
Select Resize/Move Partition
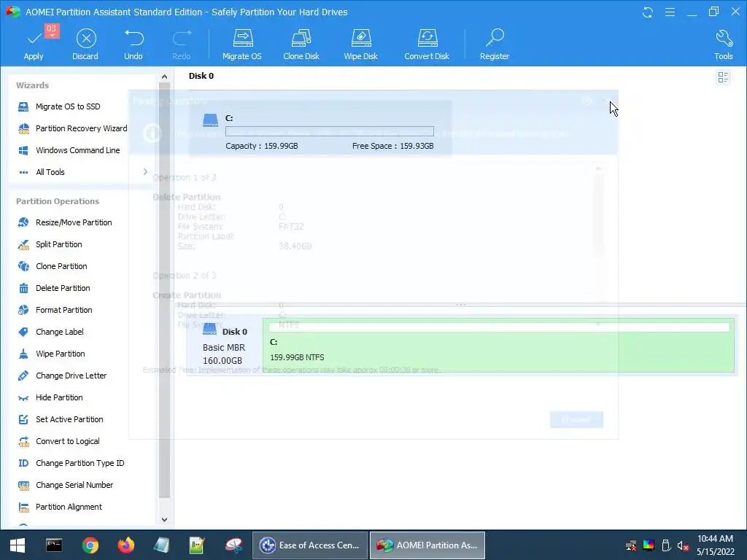[x=65, y=222]
